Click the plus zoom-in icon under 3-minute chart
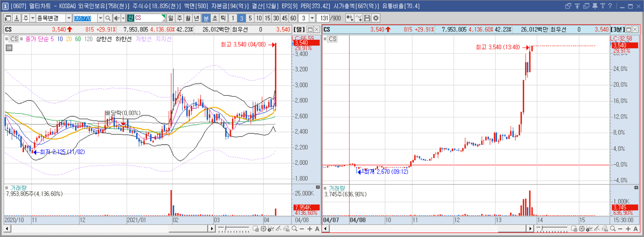The height and width of the screenshot is (237, 644). (x=628, y=229)
